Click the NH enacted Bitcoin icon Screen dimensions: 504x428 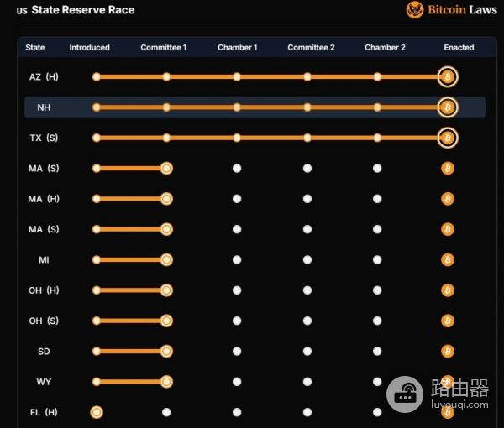point(448,107)
